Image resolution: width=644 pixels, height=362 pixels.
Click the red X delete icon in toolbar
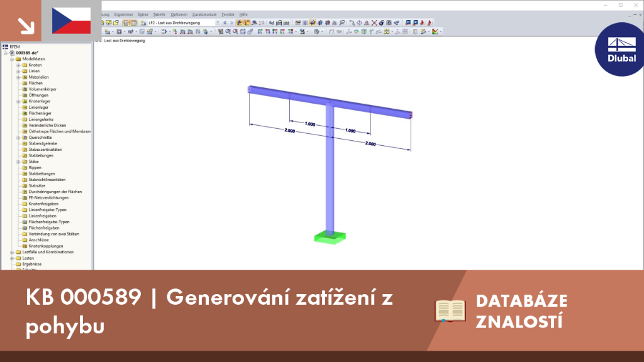(374, 23)
